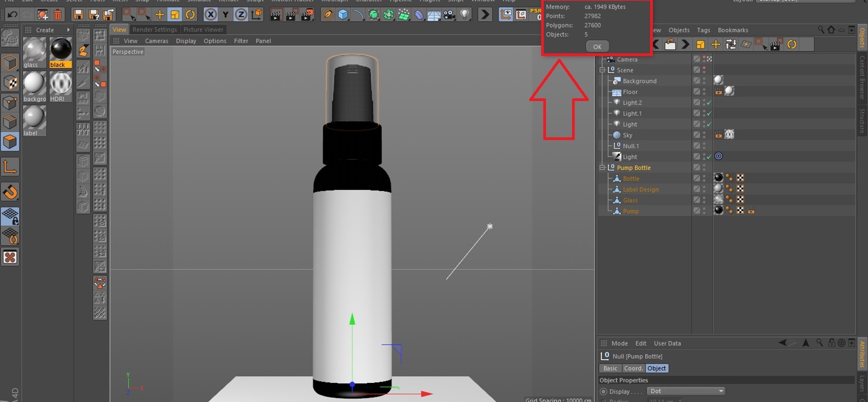
Task: Enable the Axis mode icon in left palette
Action: tap(10, 167)
